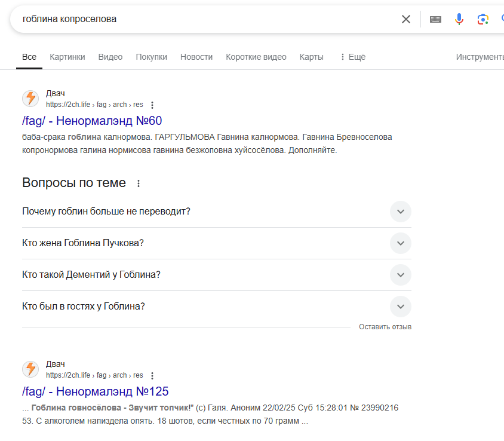Click the Двач site name above Ненормалэнд №60
The width and height of the screenshot is (504, 441).
56,93
